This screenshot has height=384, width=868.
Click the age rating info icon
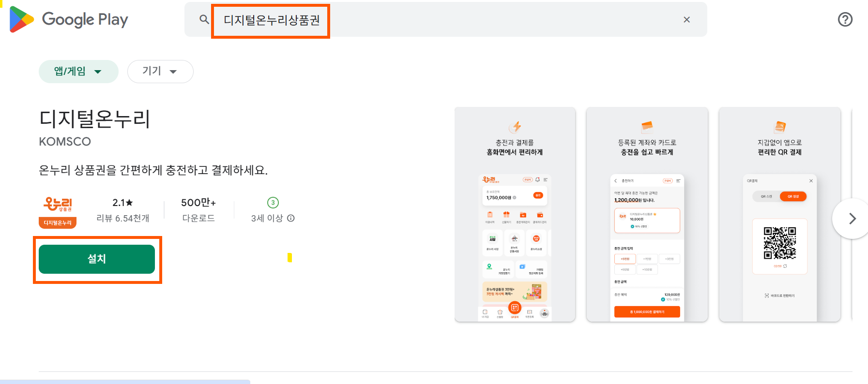point(291,218)
